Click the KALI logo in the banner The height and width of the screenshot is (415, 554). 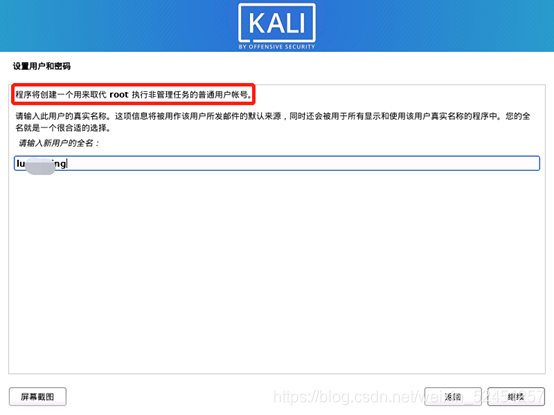point(277,23)
